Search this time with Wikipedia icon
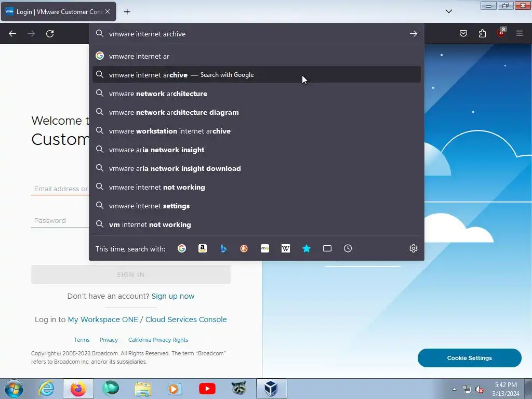 coord(286,248)
